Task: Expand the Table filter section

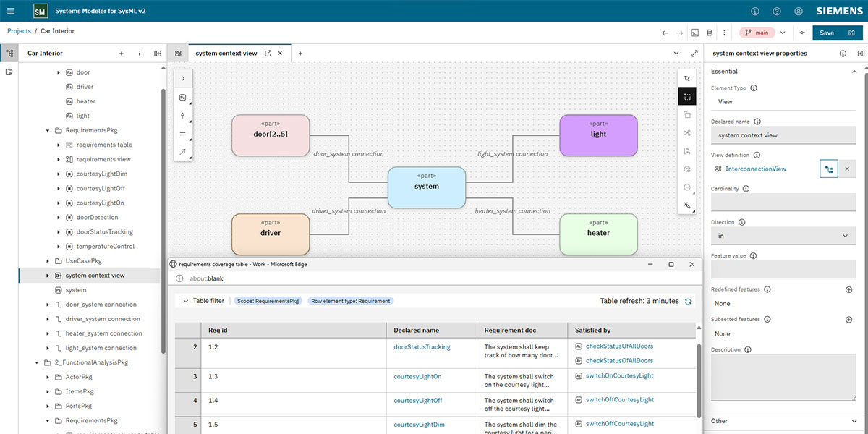Action: pos(186,301)
